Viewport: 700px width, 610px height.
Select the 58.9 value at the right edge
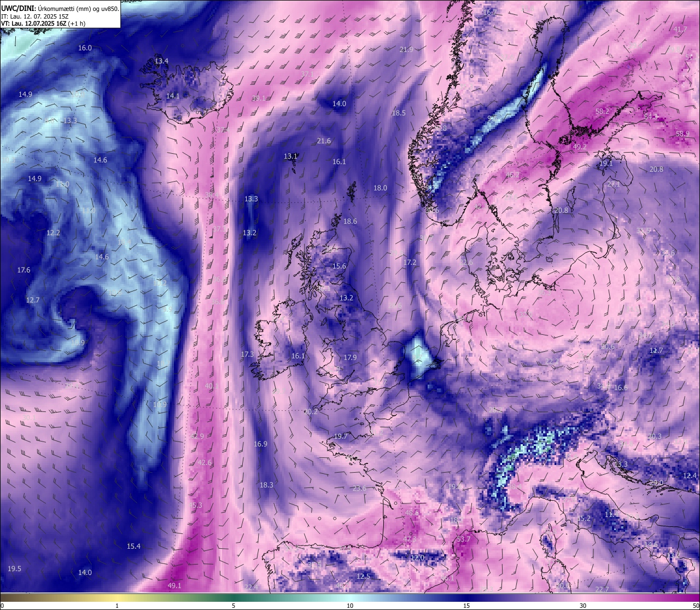coord(682,134)
